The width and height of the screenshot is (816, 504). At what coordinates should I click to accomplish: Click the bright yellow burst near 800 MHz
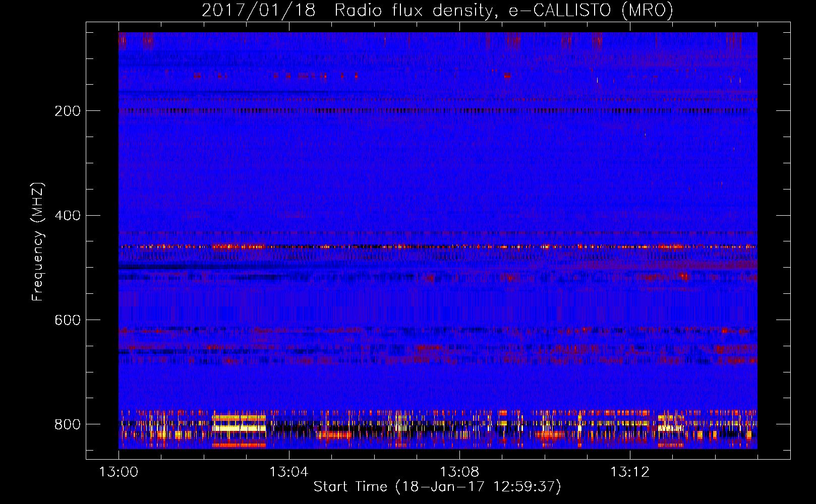239,428
